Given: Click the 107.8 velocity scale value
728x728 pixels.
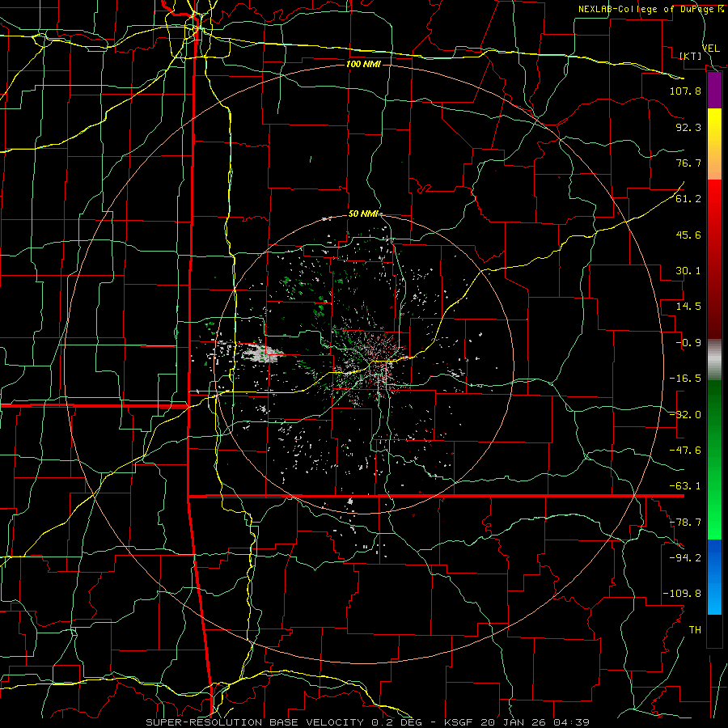Looking at the screenshot, I should point(685,91).
